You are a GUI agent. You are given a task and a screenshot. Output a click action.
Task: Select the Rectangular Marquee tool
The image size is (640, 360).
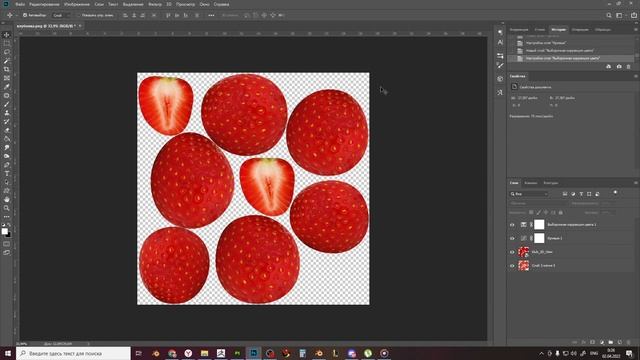coord(7,43)
